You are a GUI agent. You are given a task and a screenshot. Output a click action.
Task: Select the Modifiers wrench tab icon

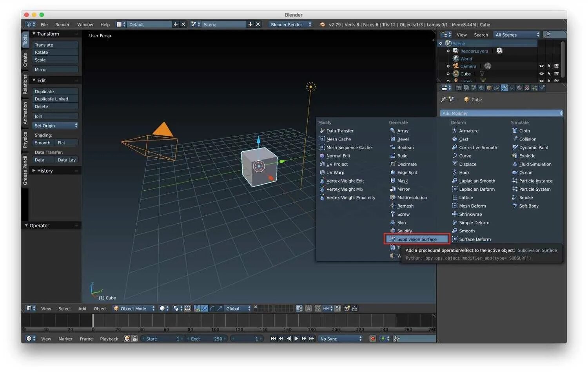pos(504,88)
